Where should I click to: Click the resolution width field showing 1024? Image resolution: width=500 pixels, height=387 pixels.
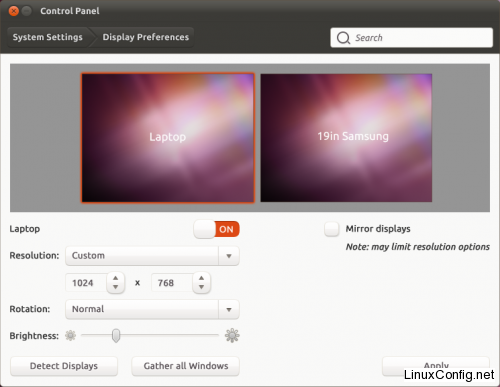tap(87, 283)
